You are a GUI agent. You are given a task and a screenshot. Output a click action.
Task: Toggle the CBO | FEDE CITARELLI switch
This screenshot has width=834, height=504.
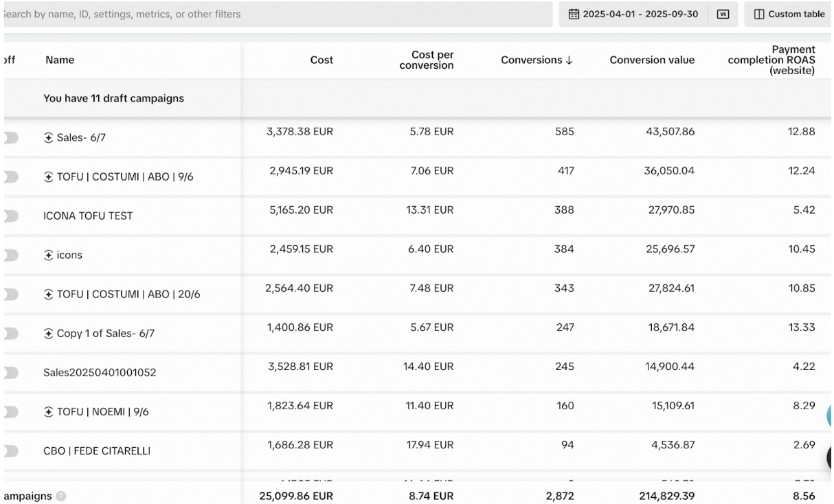[x=10, y=451]
